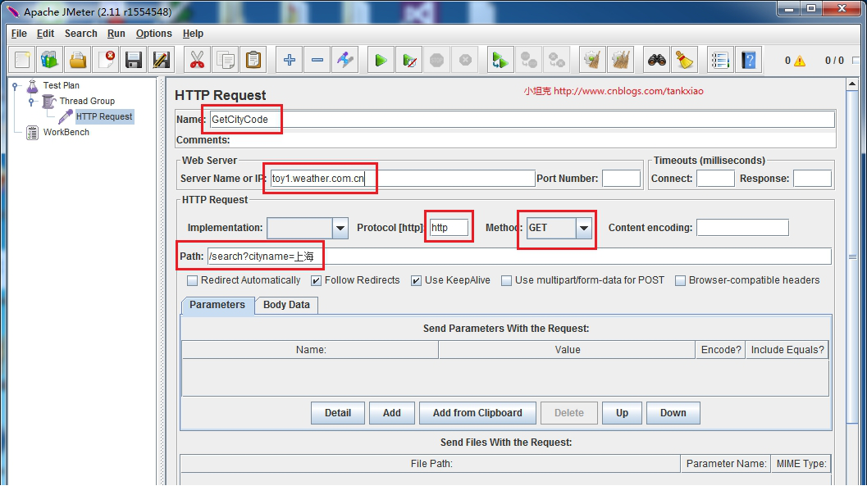
Task: Click the warning triangle error counter
Action: tap(799, 61)
